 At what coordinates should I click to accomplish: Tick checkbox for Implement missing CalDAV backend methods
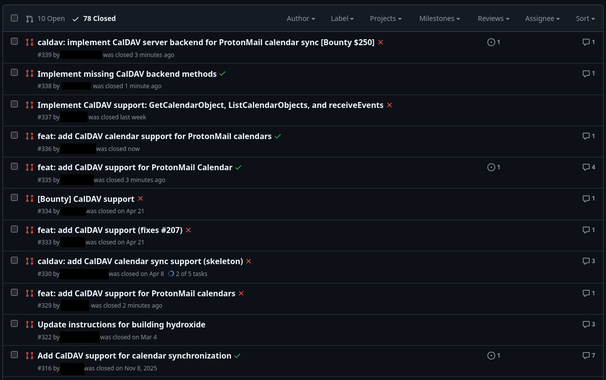(14, 73)
